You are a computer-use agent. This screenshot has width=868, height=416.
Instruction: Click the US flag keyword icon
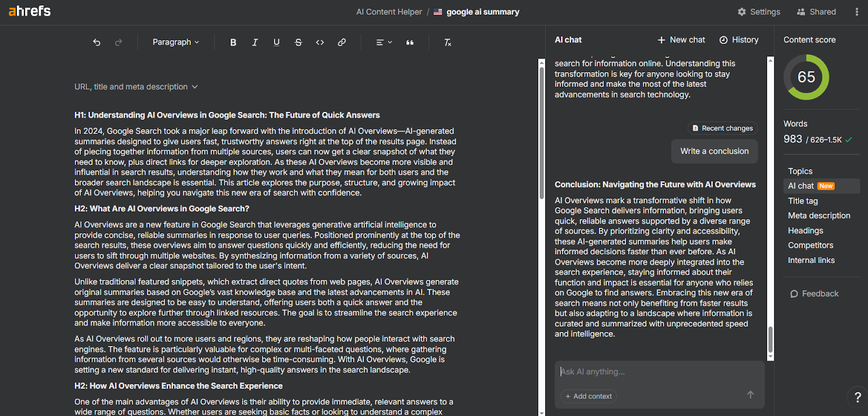coord(438,12)
